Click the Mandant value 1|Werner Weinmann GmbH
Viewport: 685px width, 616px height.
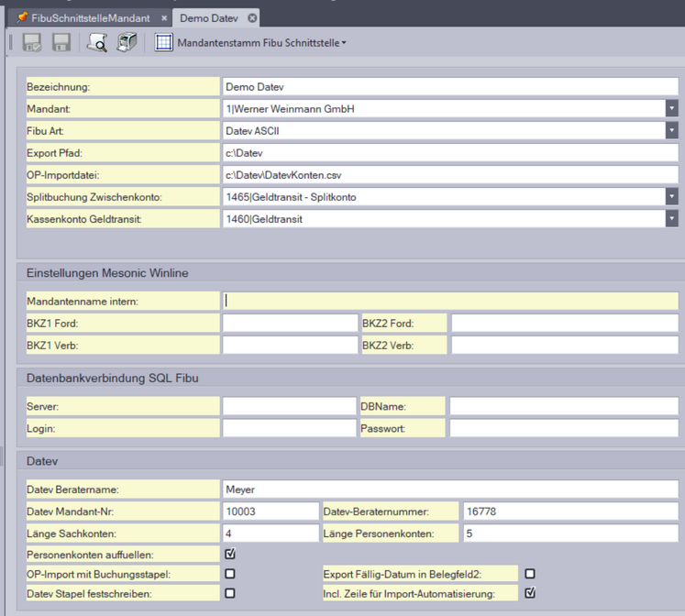pyautogui.click(x=290, y=109)
